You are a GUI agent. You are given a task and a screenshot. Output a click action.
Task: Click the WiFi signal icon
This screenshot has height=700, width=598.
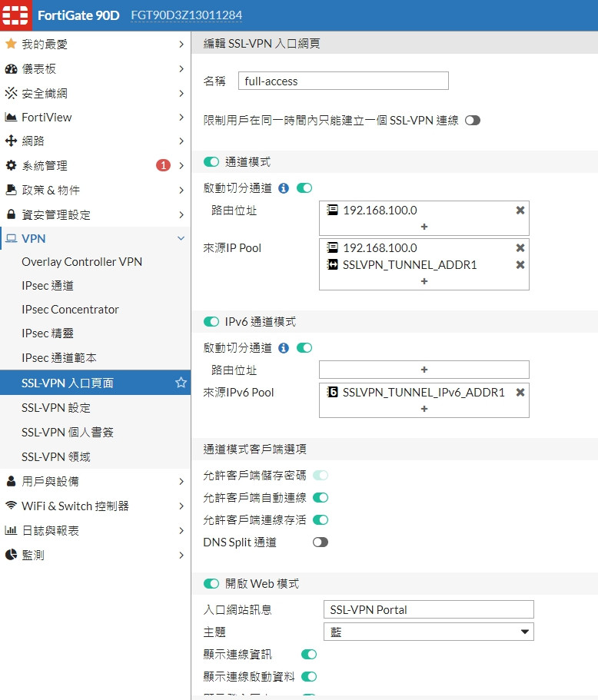click(x=11, y=506)
